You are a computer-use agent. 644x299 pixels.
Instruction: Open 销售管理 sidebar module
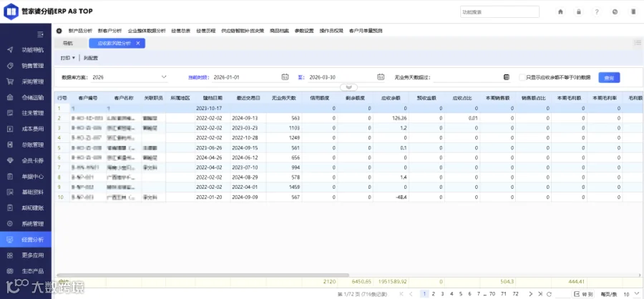26,66
